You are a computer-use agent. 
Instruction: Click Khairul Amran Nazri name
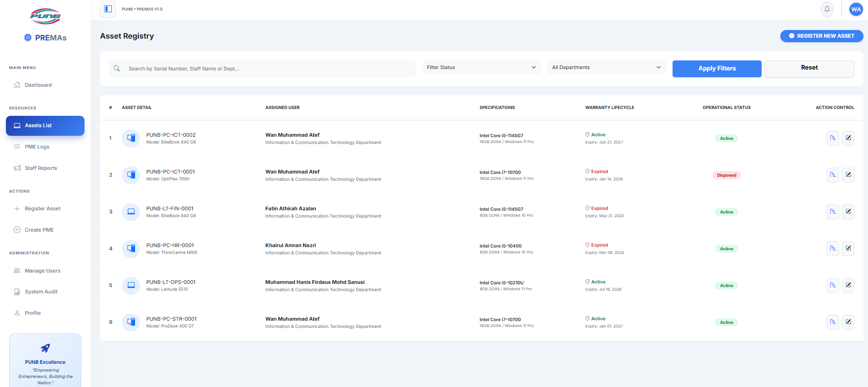(x=290, y=245)
